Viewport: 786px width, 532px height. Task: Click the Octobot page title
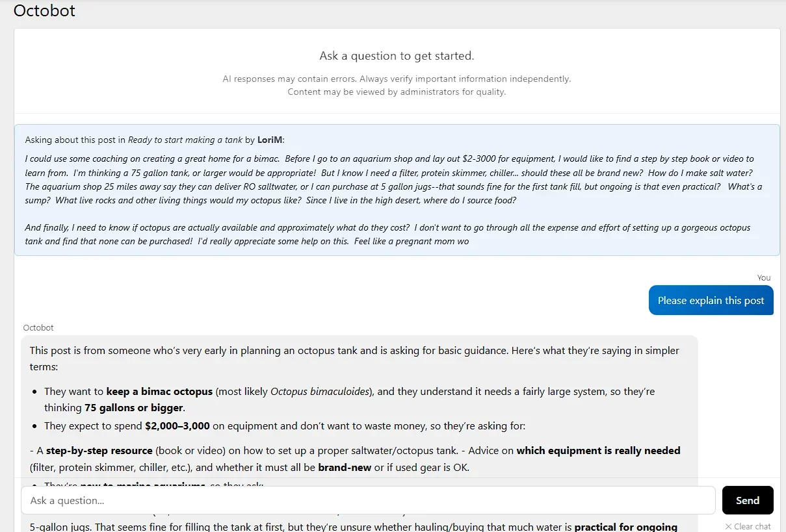44,10
